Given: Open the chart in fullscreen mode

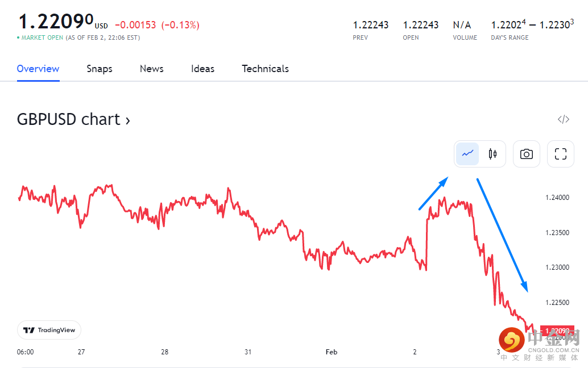Looking at the screenshot, I should [x=561, y=154].
